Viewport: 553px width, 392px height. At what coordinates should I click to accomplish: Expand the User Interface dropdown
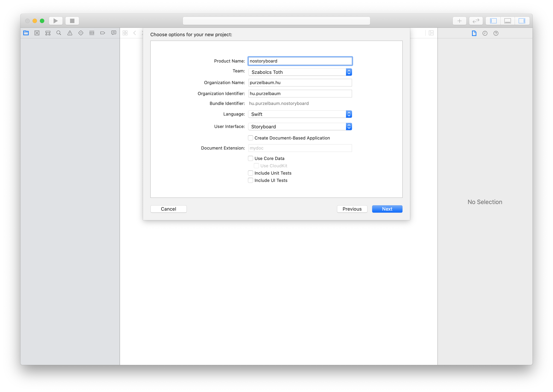pos(349,126)
